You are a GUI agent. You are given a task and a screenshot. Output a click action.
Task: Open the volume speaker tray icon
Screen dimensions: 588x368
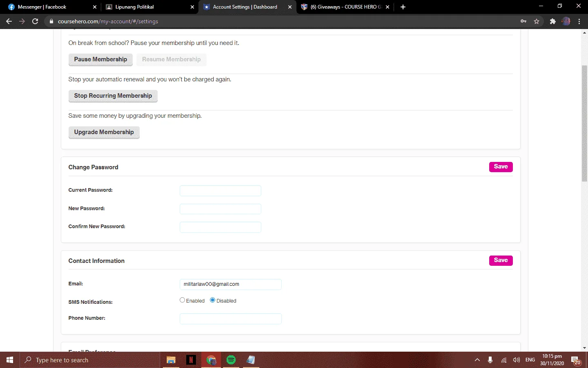pos(517,360)
